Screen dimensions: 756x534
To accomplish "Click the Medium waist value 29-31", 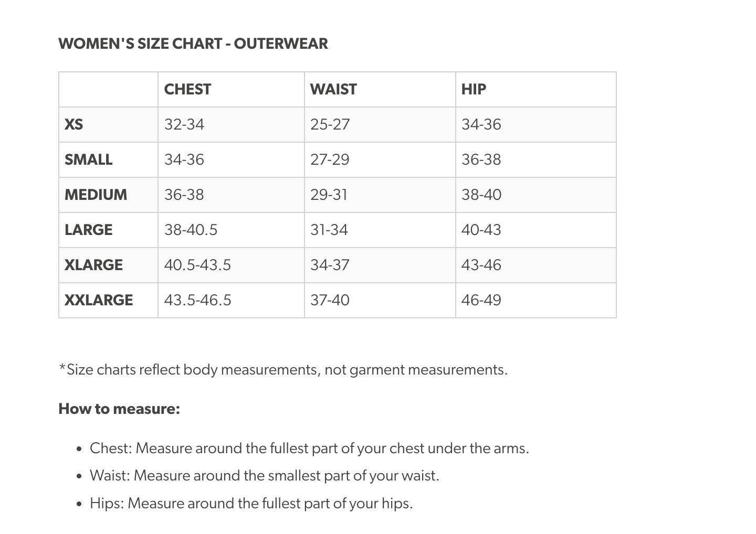I will (x=329, y=195).
